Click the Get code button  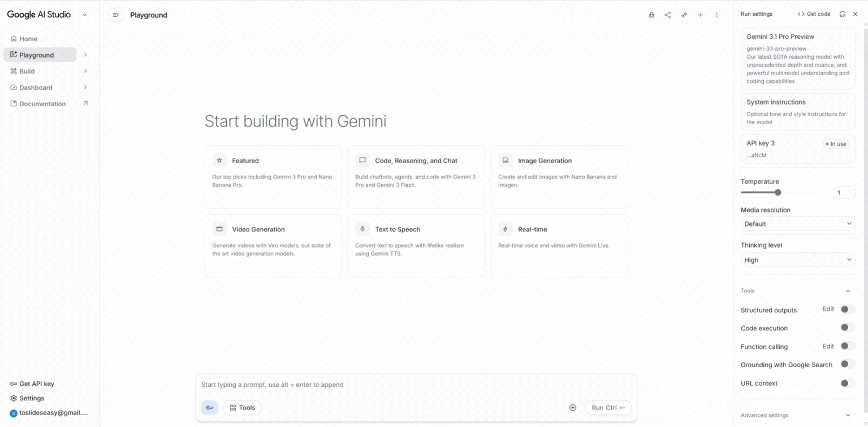(x=814, y=14)
